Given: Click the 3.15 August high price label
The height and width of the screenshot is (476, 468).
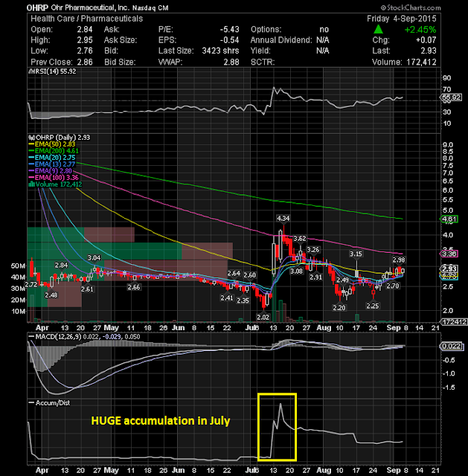Looking at the screenshot, I should (x=356, y=254).
